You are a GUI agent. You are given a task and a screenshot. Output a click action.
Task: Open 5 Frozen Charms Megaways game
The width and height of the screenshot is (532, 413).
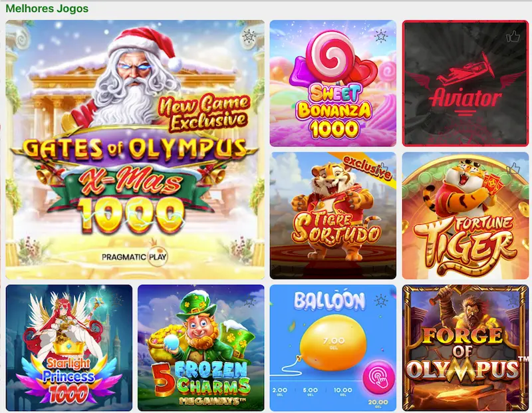[x=201, y=348]
